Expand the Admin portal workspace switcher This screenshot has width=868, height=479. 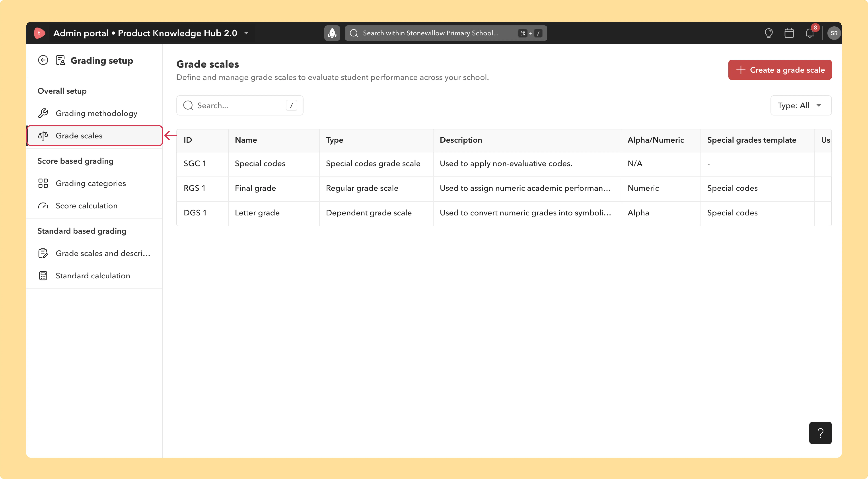(x=246, y=33)
